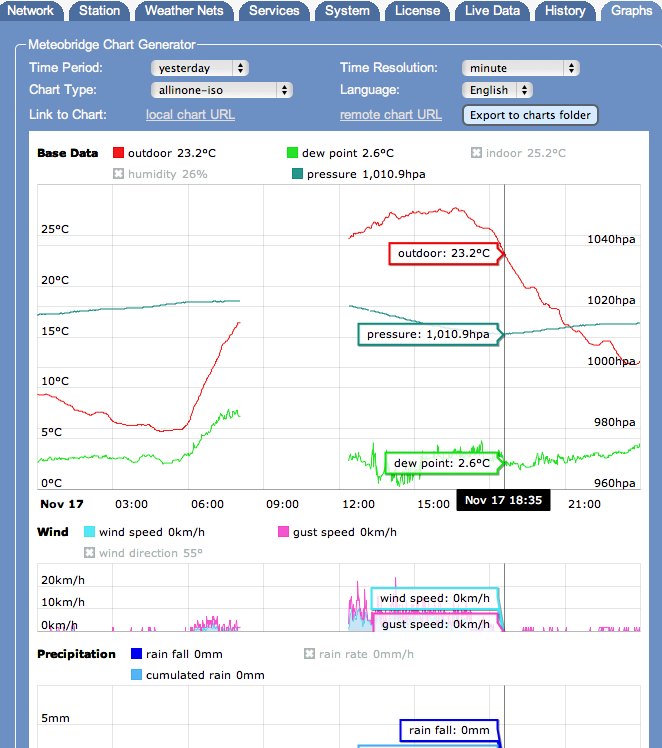This screenshot has width=662, height=748.
Task: Click the rain fall: 0mm tooltip
Action: click(449, 730)
